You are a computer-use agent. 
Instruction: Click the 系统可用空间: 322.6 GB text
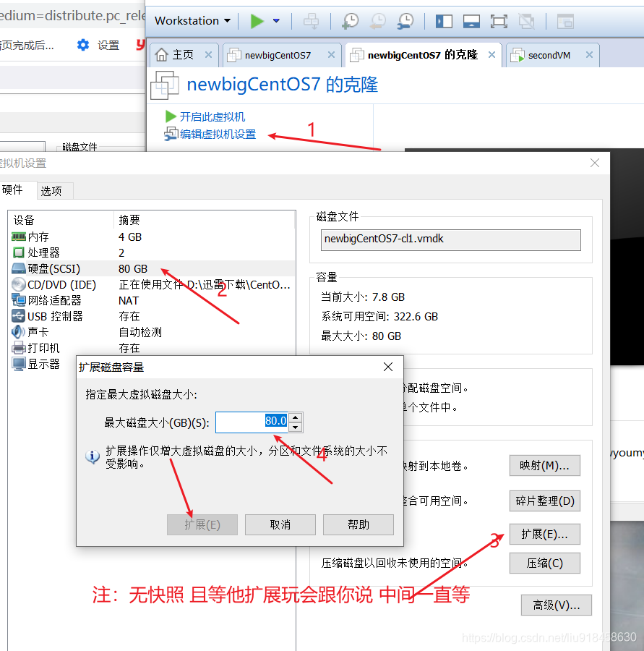(x=379, y=317)
